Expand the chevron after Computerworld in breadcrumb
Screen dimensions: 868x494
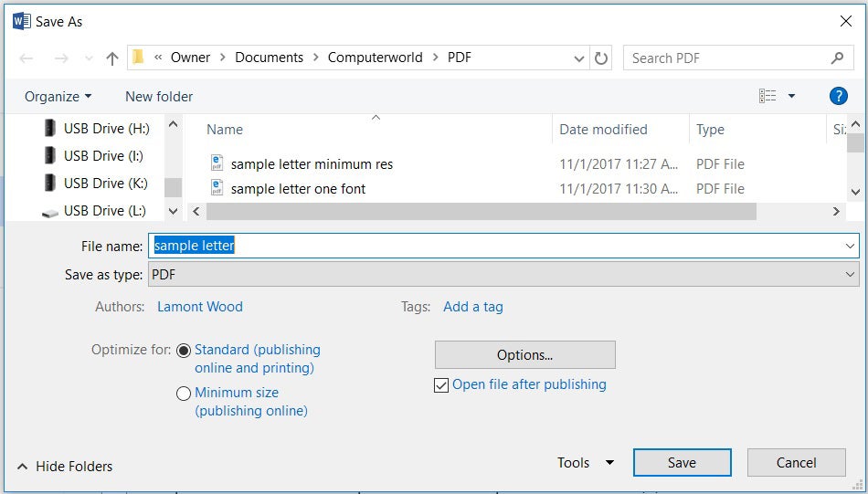(435, 58)
